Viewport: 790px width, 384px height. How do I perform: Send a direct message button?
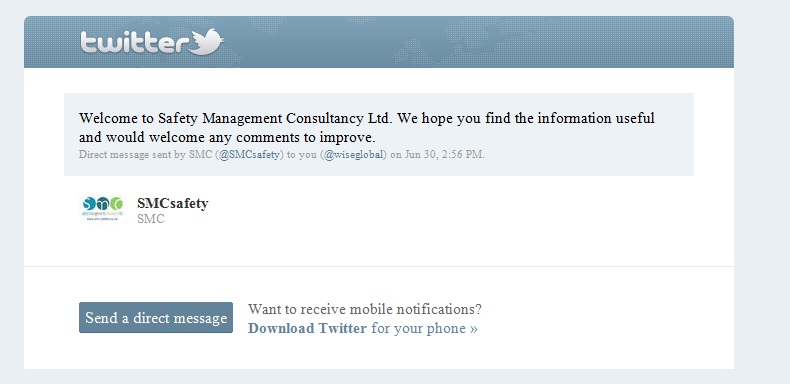pos(156,317)
